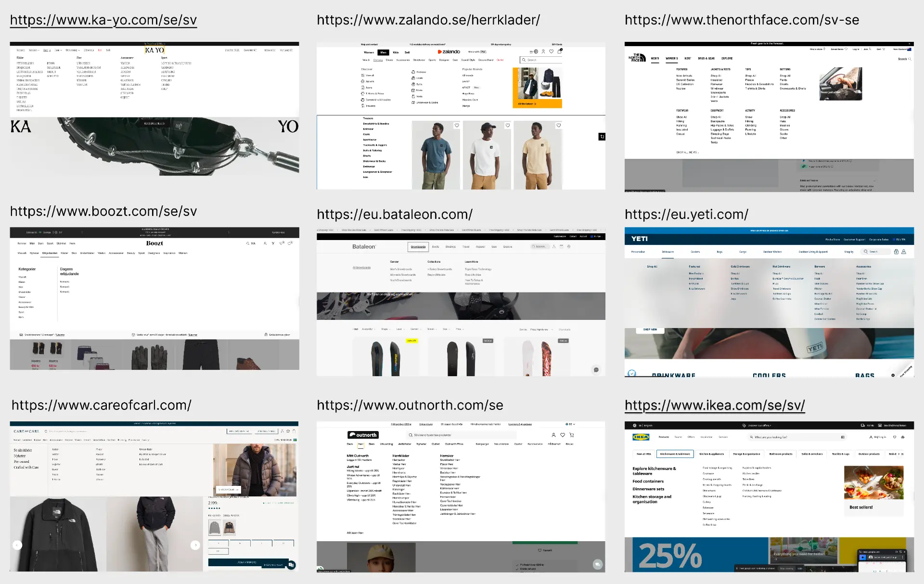Open the IKEA shopping basket icon
The width and height of the screenshot is (924, 584).
point(903,437)
